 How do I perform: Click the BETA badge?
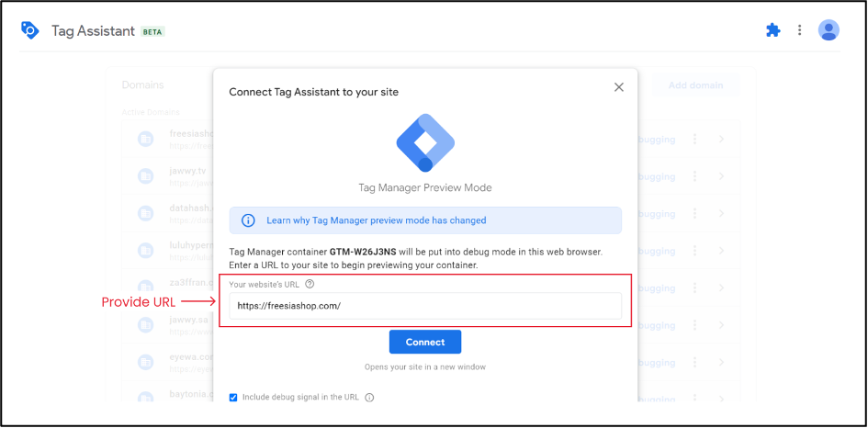point(152,31)
